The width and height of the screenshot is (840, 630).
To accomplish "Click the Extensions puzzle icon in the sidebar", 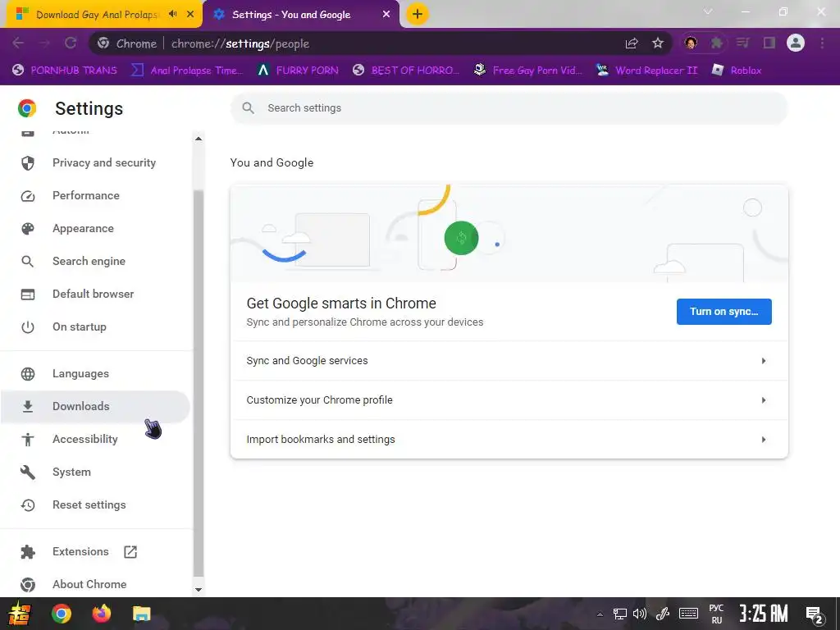I will [28, 552].
